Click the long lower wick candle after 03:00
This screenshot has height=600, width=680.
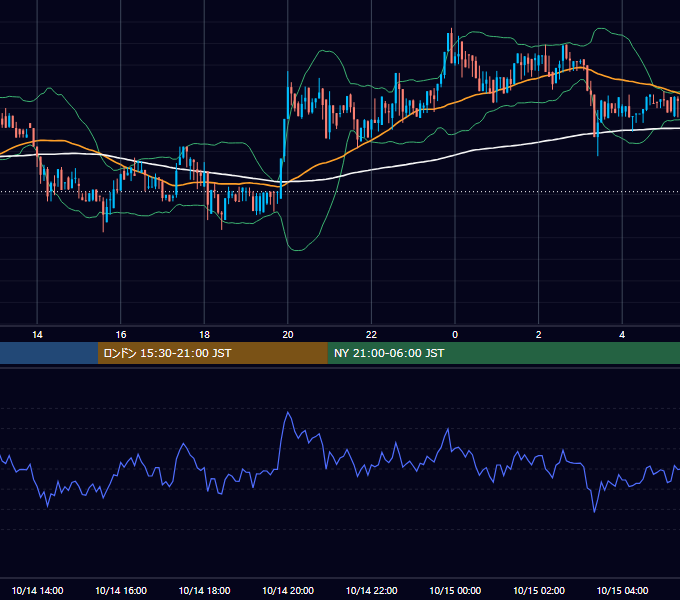point(598,132)
